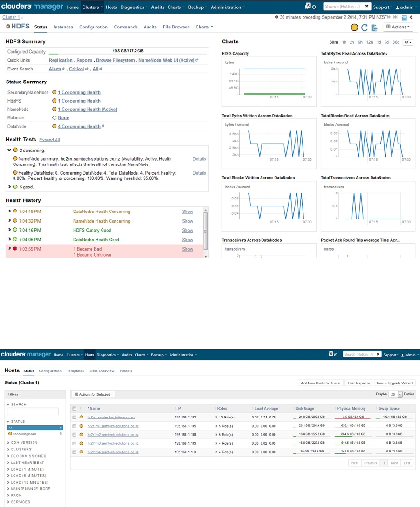This screenshot has height=507, width=420.
Task: Click the chart options icon beside 30d
Action: (x=408, y=42)
